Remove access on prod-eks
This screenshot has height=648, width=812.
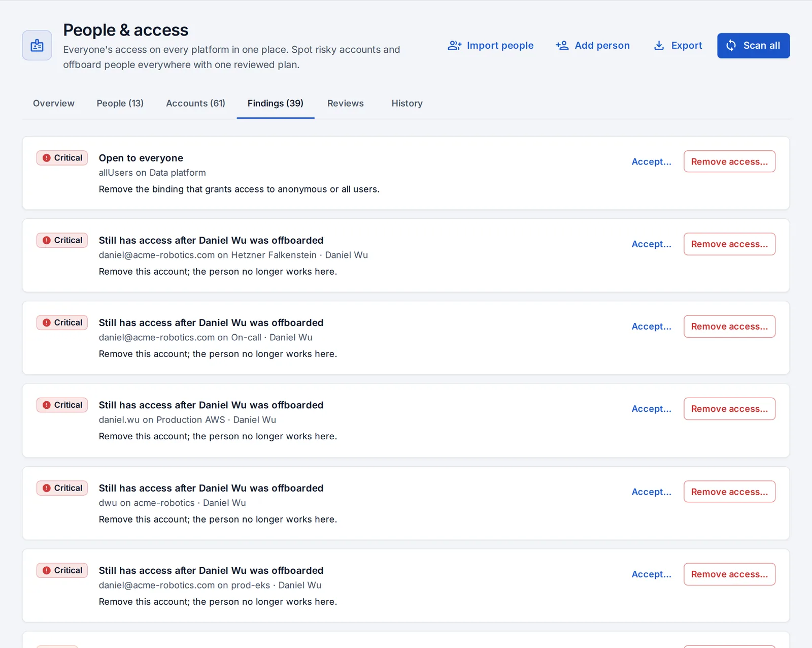pyautogui.click(x=729, y=574)
